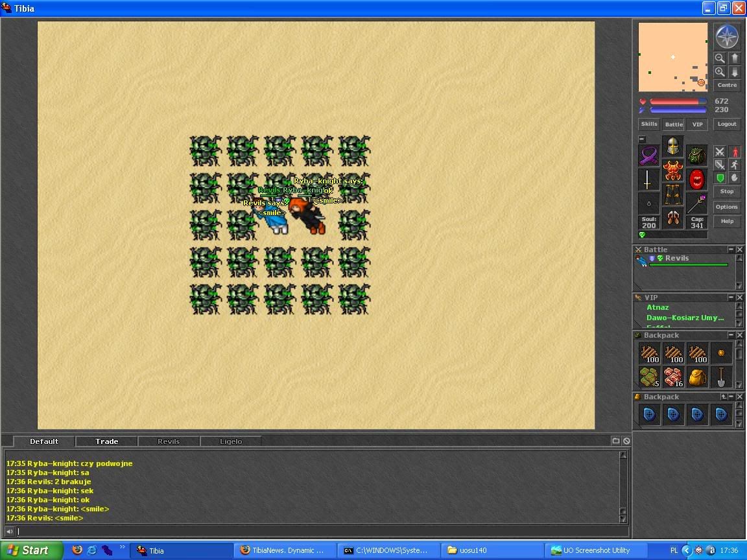Viewport: 747px width, 560px height.
Task: Open the green backpack equipment slot
Action: [697, 156]
